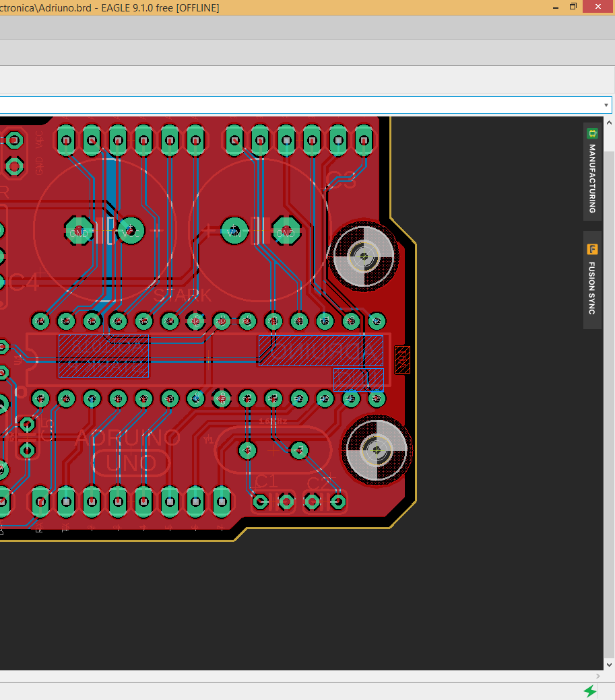The height and width of the screenshot is (700, 615).
Task: Close the EAGLE window
Action: coord(598,6)
